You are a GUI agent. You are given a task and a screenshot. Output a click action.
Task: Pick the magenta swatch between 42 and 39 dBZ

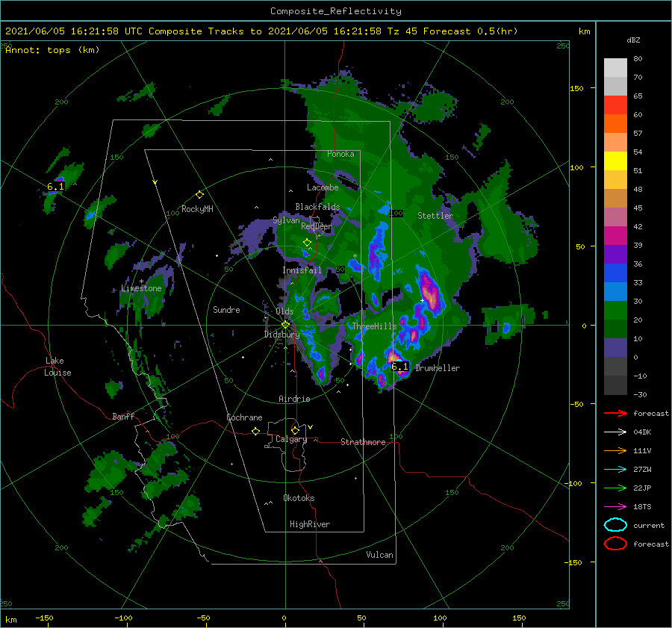point(615,236)
